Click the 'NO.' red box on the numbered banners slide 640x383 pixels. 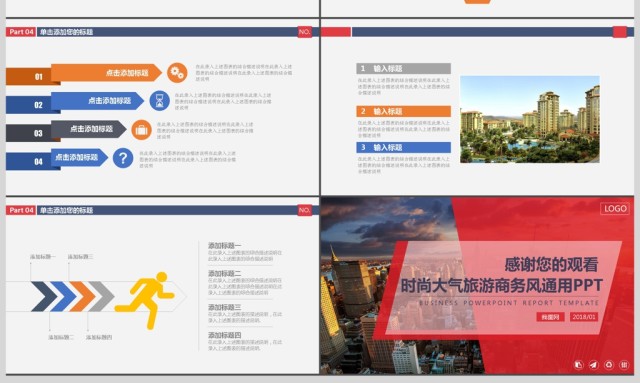[x=304, y=32]
